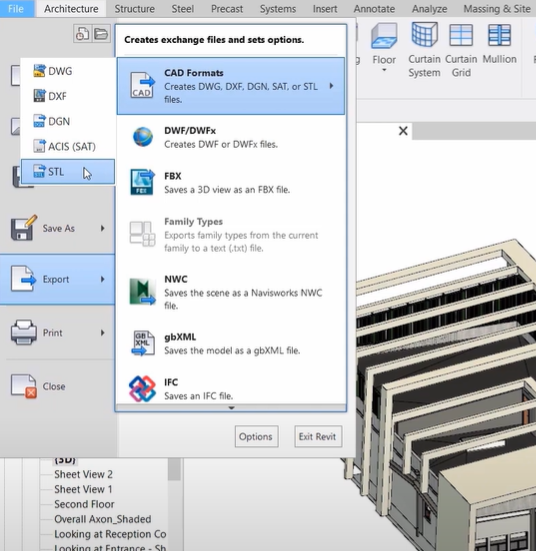
Task: Expand the Save As submenu arrow
Action: click(x=103, y=228)
